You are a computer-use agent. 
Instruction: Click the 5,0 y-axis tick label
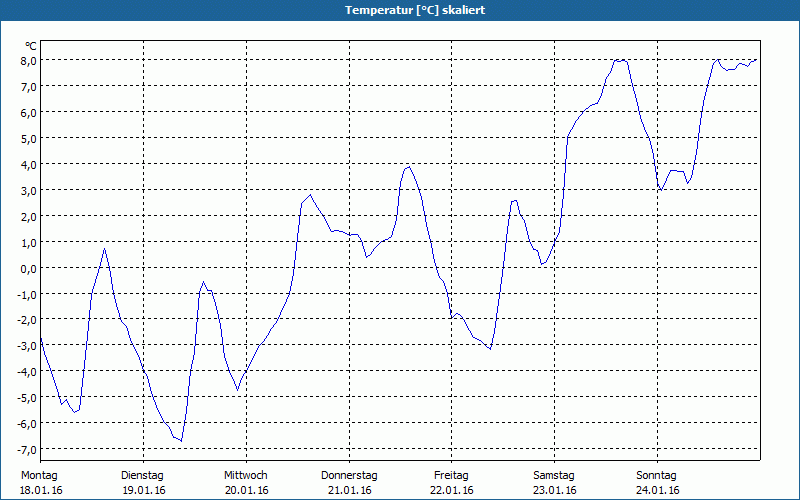coord(29,139)
